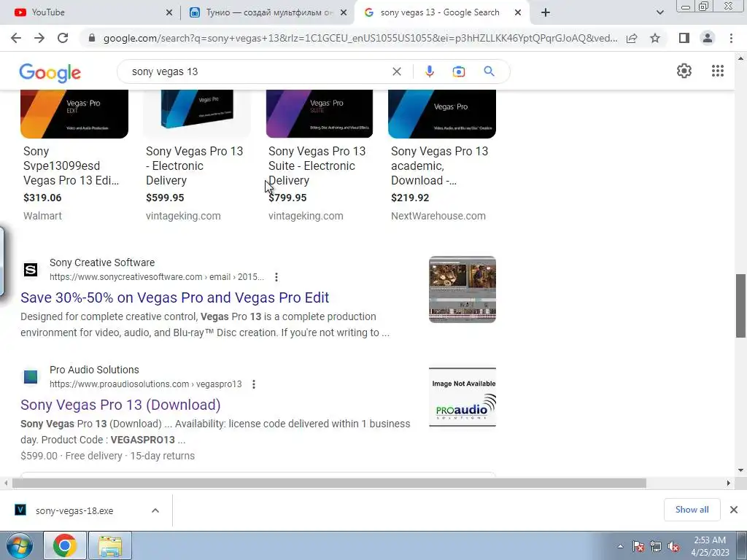Viewport: 747px width, 560px height.
Task: Click the $599.95 price text
Action: [165, 198]
